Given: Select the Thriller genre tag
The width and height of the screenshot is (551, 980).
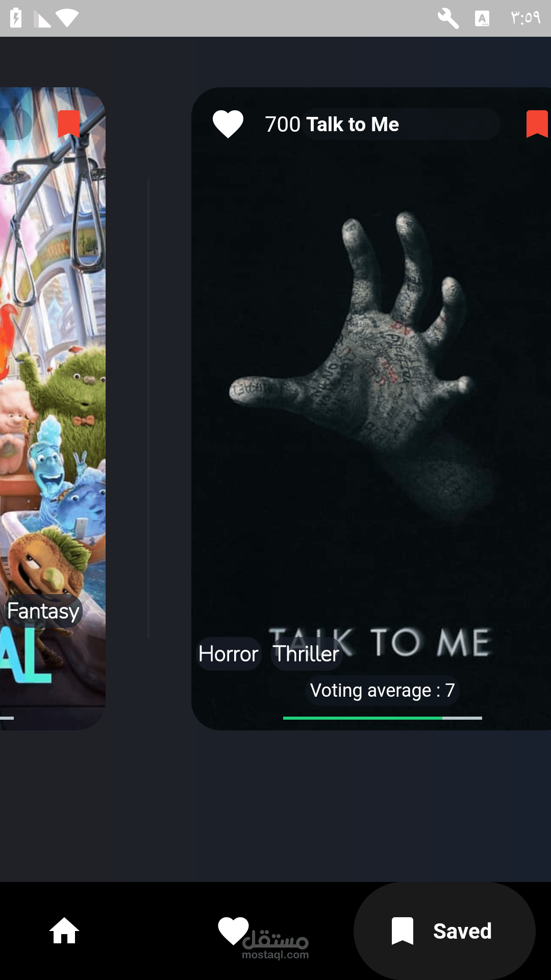Looking at the screenshot, I should (x=306, y=654).
